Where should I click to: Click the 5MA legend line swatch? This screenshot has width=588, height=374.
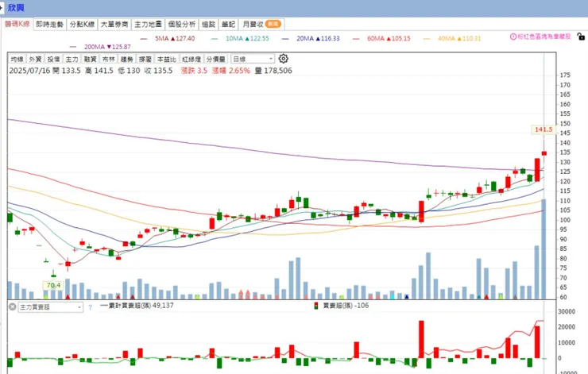(x=144, y=39)
